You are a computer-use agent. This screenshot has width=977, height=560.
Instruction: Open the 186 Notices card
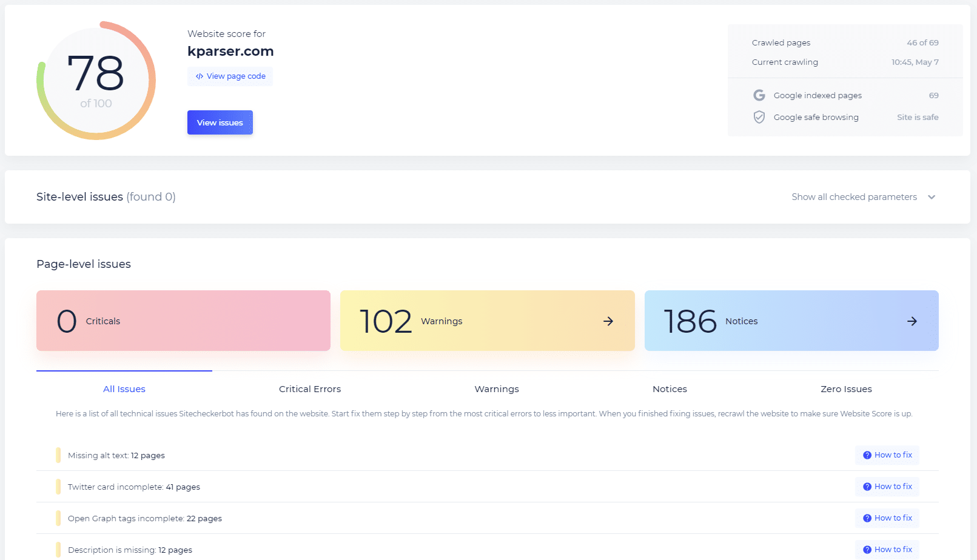[x=791, y=321]
